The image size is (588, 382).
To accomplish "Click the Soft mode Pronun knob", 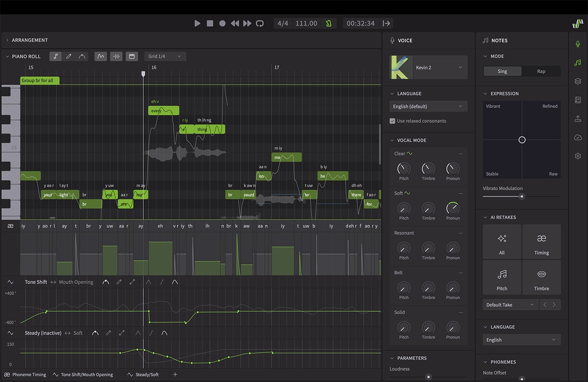I will [453, 208].
